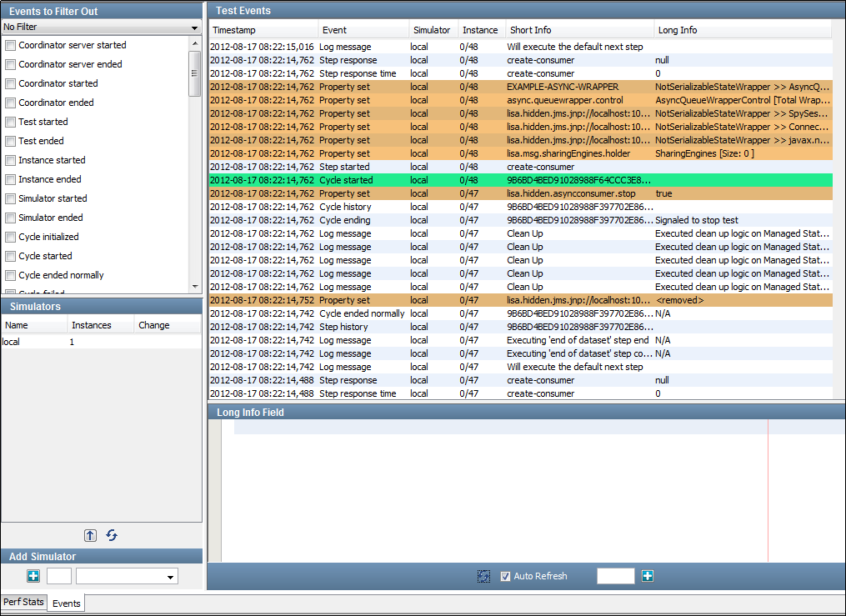Viewport: 846px width, 616px height.
Task: Select the async.queuewrapper.control row
Action: tap(521, 100)
